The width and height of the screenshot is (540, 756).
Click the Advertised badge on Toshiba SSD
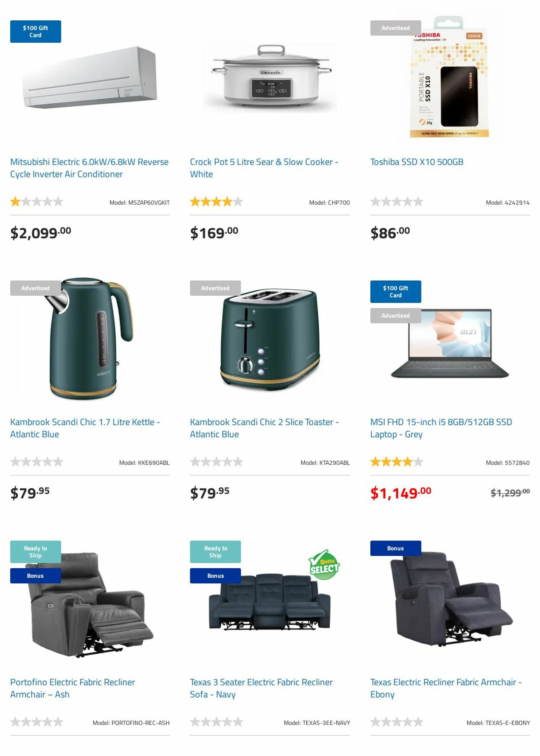tap(395, 28)
